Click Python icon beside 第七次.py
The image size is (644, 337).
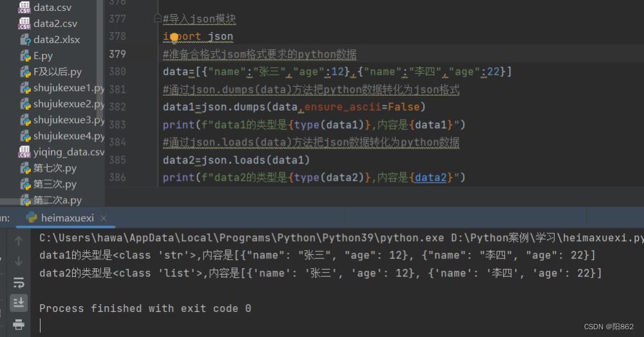point(26,168)
